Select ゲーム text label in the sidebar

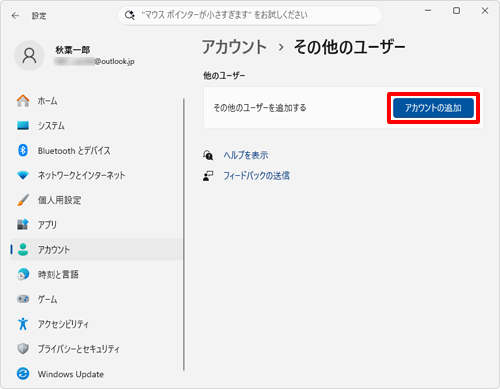click(x=47, y=299)
